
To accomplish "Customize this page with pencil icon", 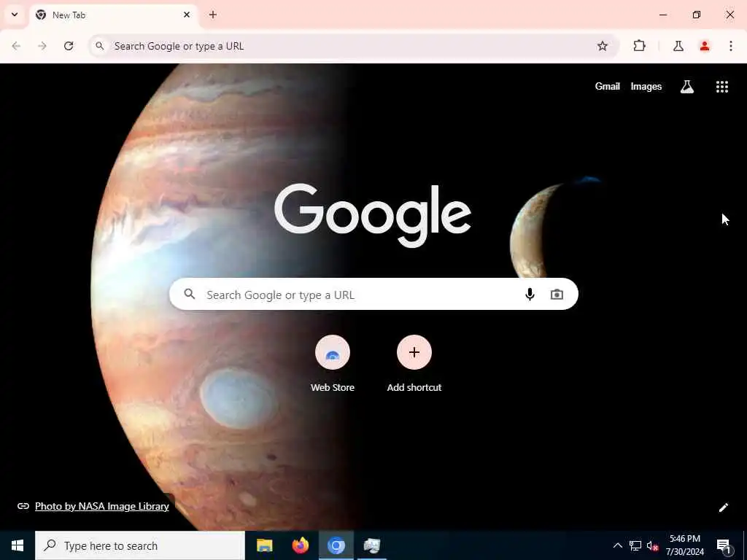I will (723, 507).
